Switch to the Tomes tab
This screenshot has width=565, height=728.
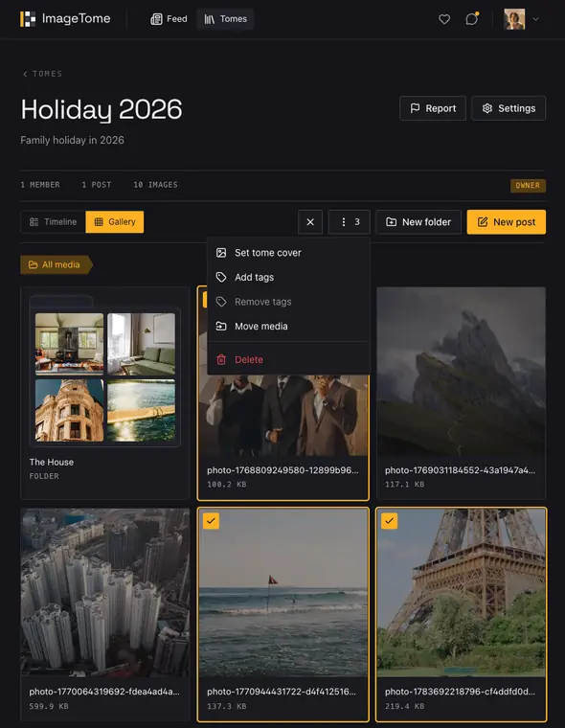(x=226, y=19)
